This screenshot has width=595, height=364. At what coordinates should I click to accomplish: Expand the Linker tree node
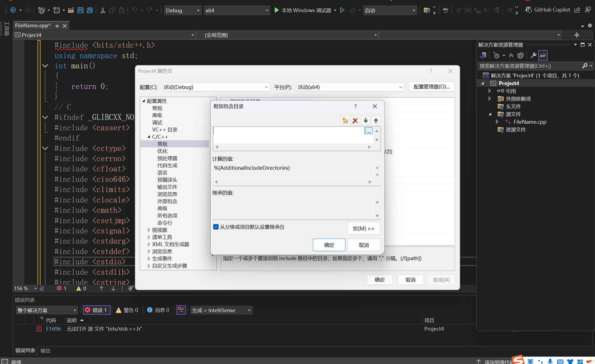(149, 230)
